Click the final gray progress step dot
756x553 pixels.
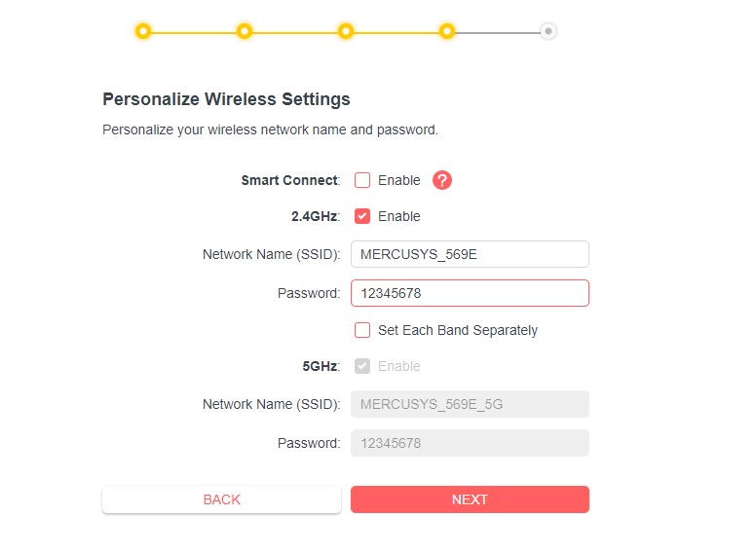pos(548,31)
